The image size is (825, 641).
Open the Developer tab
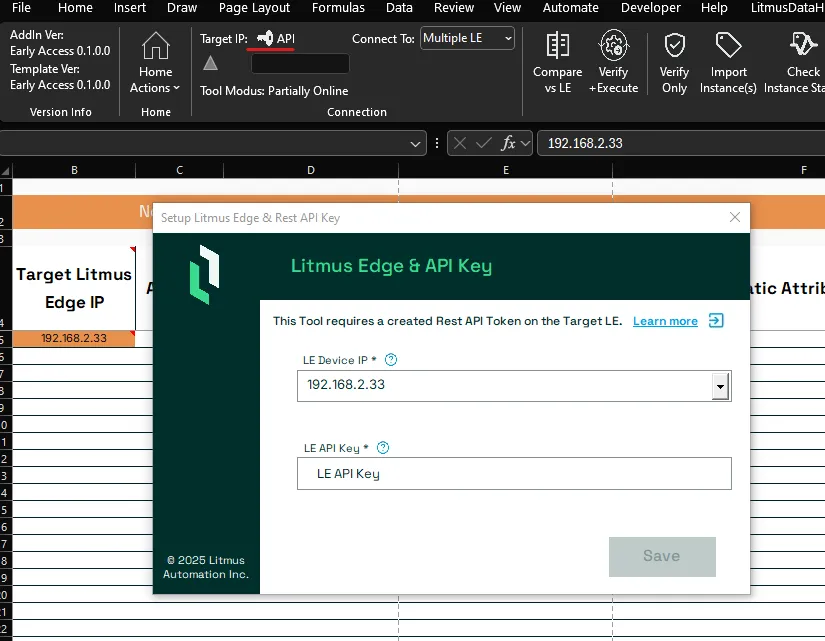651,8
